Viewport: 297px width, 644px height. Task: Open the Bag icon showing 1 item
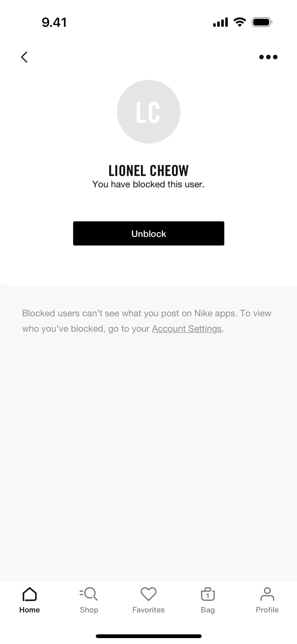tap(208, 594)
